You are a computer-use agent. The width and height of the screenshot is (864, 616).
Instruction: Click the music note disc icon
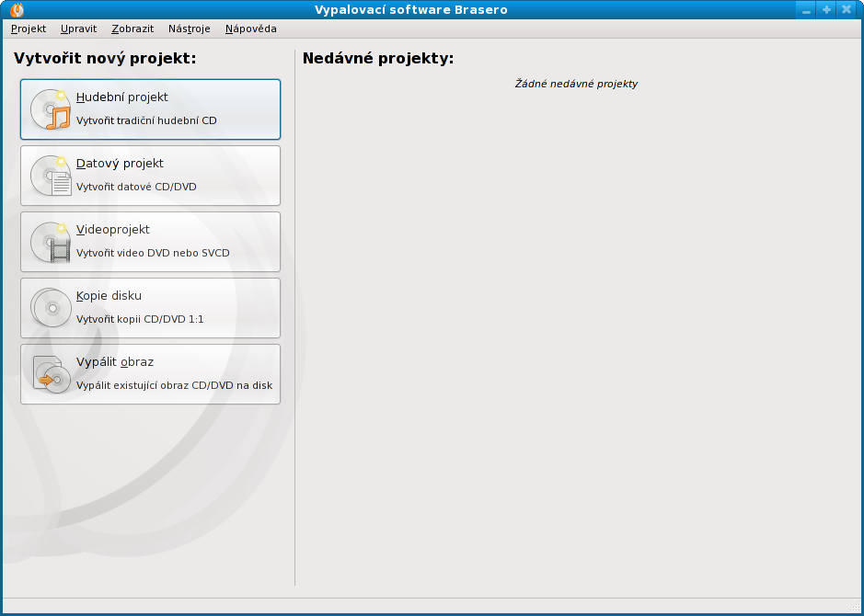[51, 109]
